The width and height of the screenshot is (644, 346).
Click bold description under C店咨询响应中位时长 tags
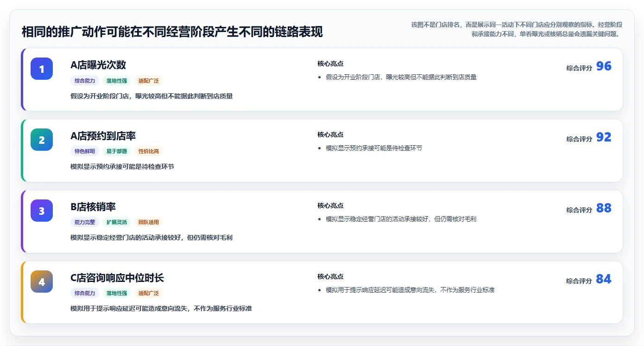tap(161, 308)
